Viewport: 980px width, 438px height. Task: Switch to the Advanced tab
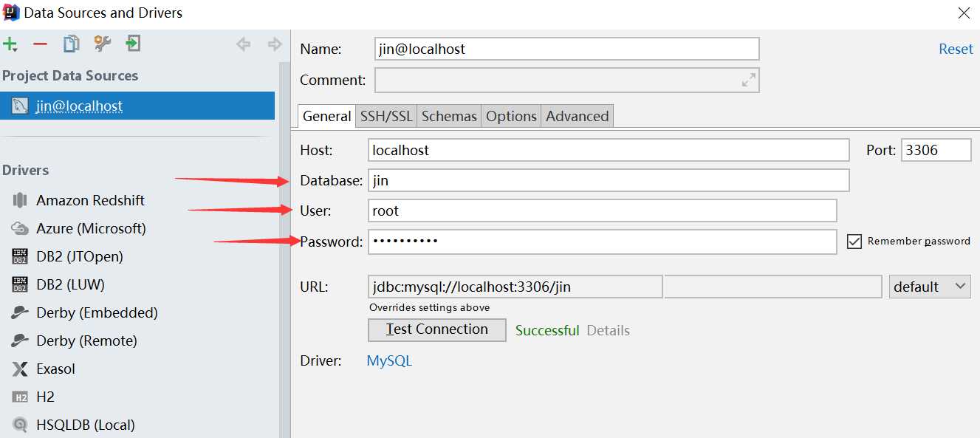pyautogui.click(x=577, y=116)
